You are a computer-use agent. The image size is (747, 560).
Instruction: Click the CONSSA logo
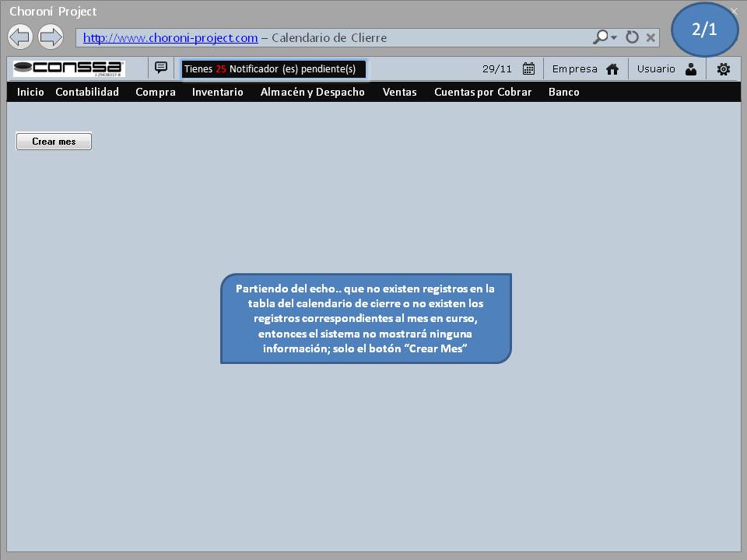tap(68, 68)
